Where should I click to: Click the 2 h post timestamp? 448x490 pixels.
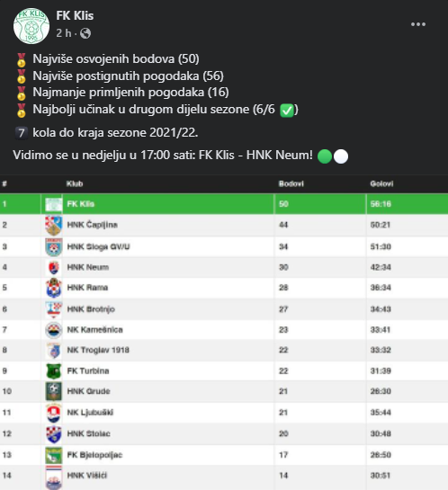(x=64, y=33)
